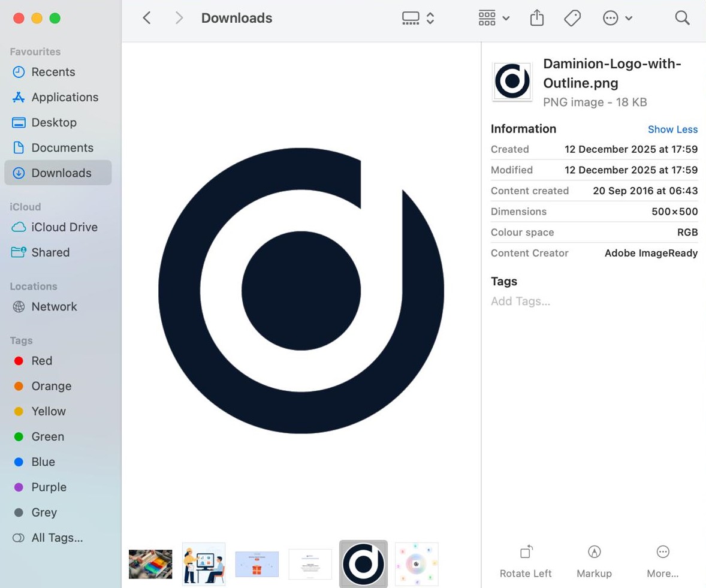The width and height of the screenshot is (706, 588).
Task: Select All Tags… in sidebar
Action: pos(57,538)
